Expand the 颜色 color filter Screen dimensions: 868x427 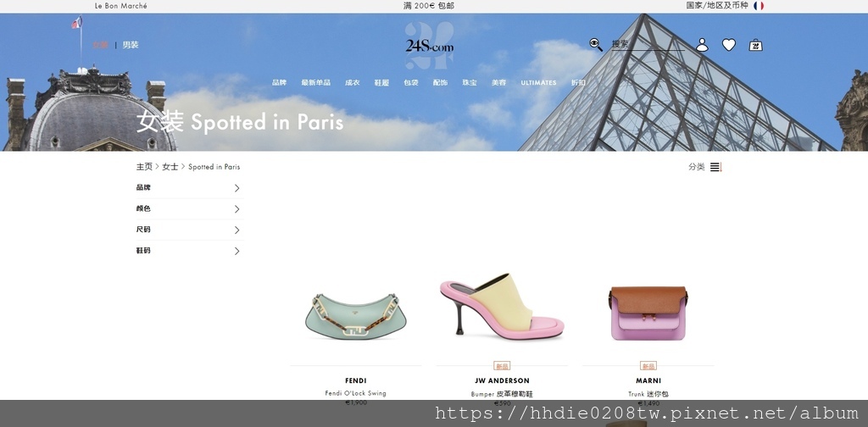pyautogui.click(x=189, y=209)
